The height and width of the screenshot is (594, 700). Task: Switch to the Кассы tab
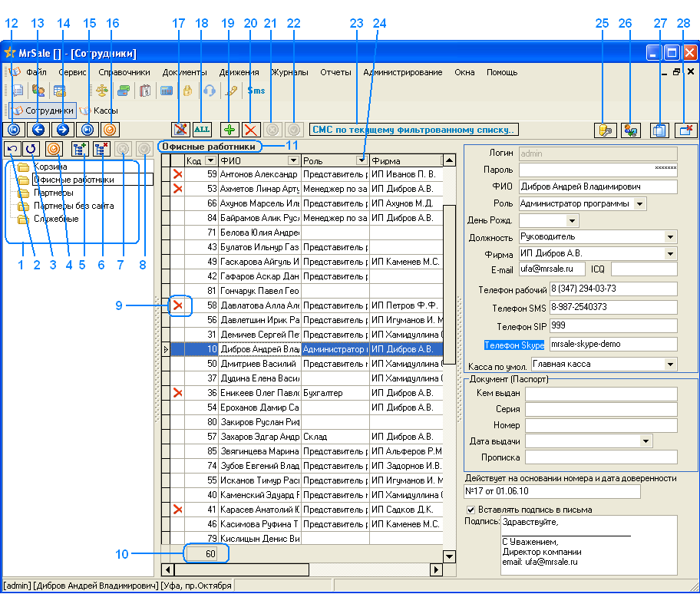pyautogui.click(x=99, y=111)
